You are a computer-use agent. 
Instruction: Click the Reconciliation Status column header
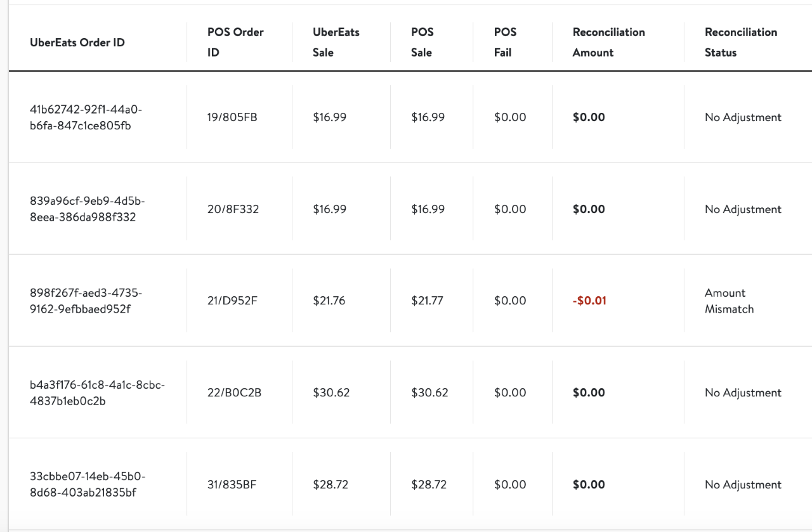point(740,42)
